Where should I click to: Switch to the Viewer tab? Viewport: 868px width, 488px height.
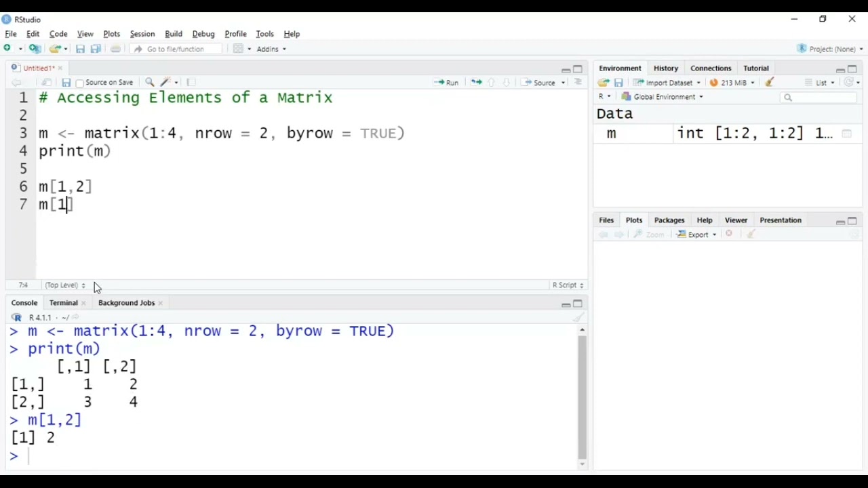coord(736,220)
